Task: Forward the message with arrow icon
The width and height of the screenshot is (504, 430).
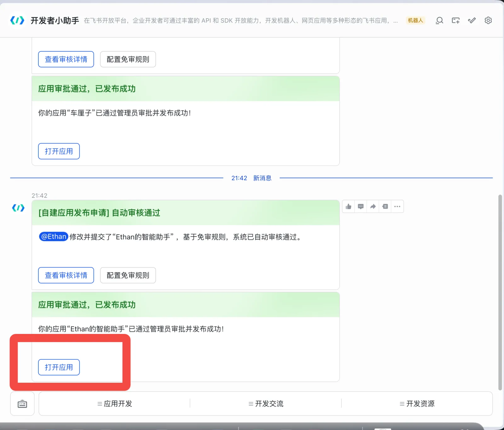Action: coord(373,207)
